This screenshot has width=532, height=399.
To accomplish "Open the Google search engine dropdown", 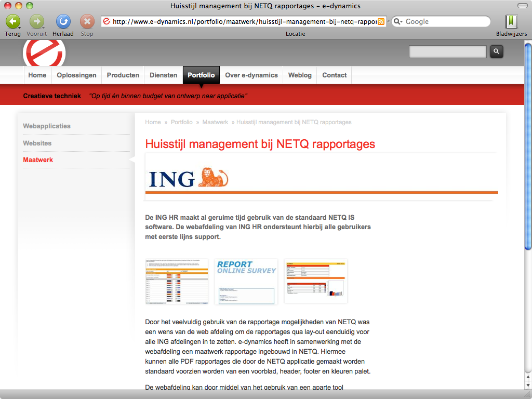I will coord(398,21).
